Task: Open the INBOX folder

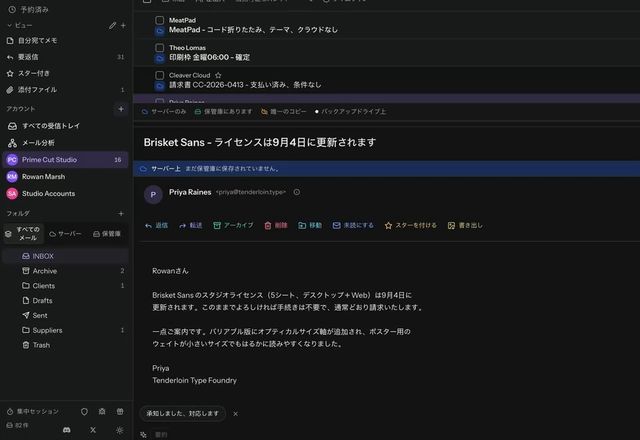Action: (x=65, y=256)
